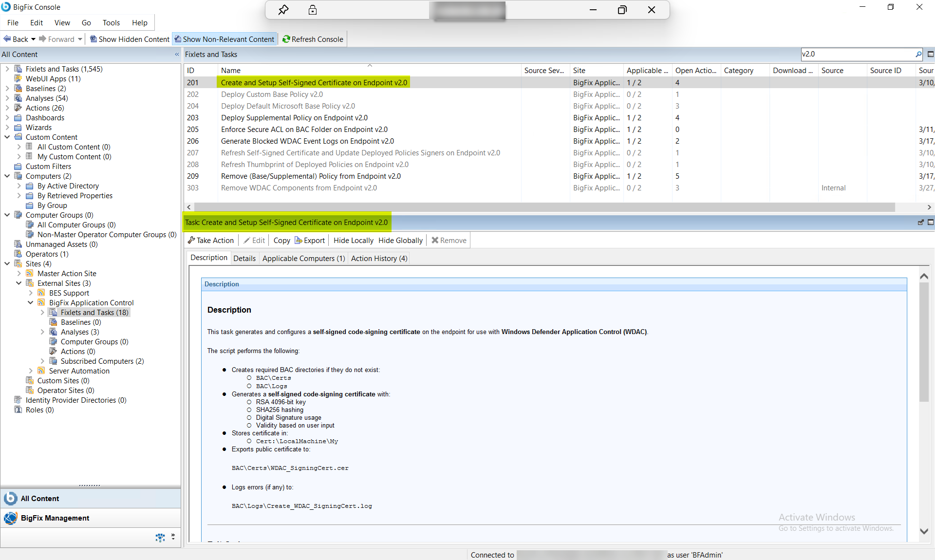Screen dimensions: 935x560
Task: Switch to the Applicable Computers tab
Action: click(x=303, y=258)
